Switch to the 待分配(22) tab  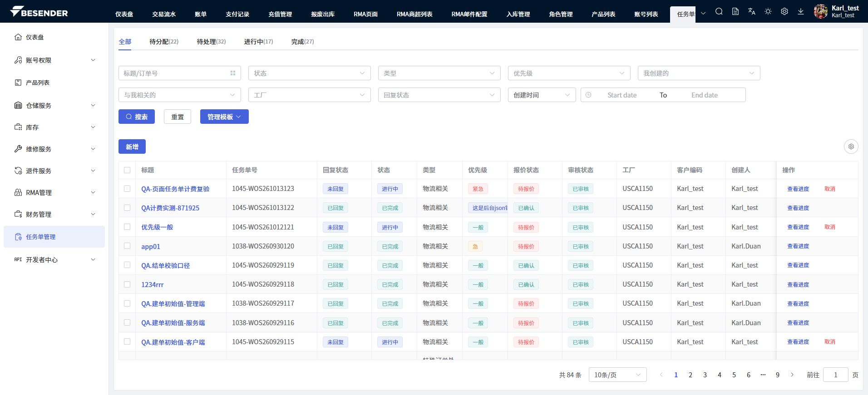click(x=164, y=41)
